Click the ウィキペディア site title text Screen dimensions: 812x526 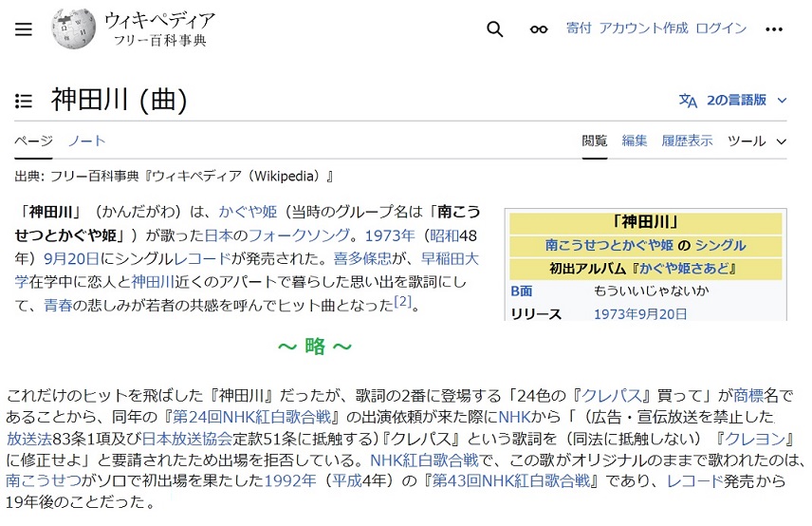coord(159,20)
